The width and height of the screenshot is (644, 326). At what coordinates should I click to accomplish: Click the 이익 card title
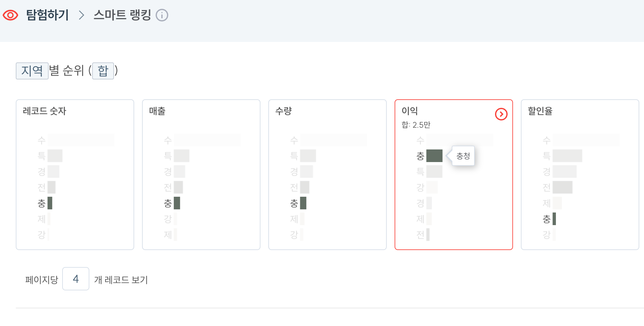[410, 111]
